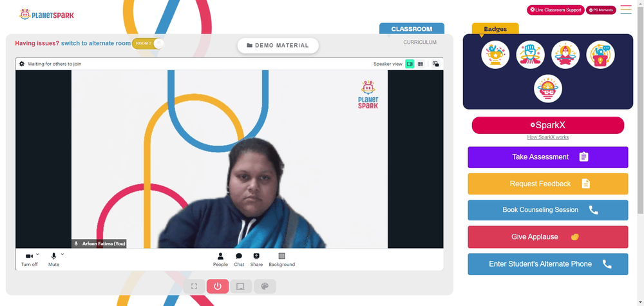Viewport: 644px width, 306px height.
Task: Click the page vertical scrollbar
Action: click(x=640, y=109)
